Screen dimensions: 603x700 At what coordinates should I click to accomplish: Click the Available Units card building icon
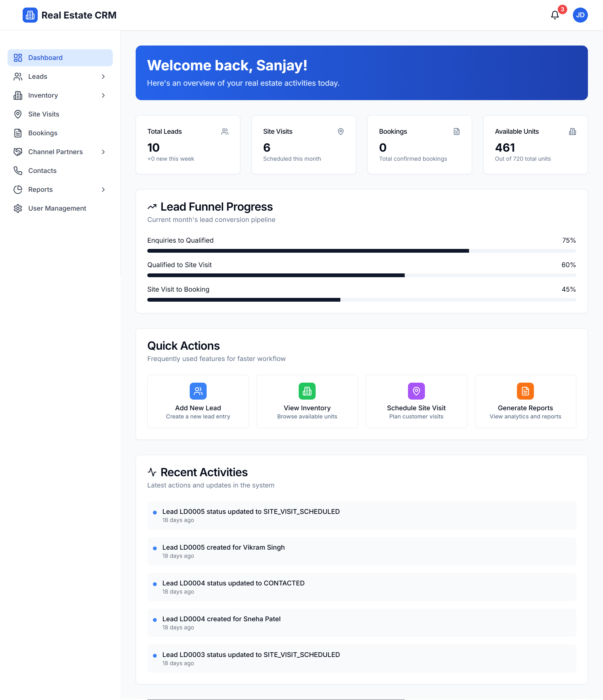(x=572, y=132)
